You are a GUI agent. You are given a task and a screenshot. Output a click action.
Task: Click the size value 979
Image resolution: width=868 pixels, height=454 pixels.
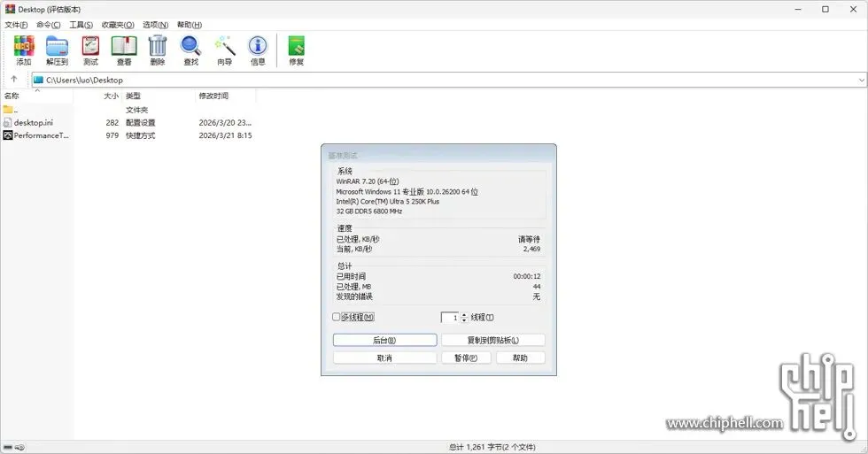(x=112, y=135)
